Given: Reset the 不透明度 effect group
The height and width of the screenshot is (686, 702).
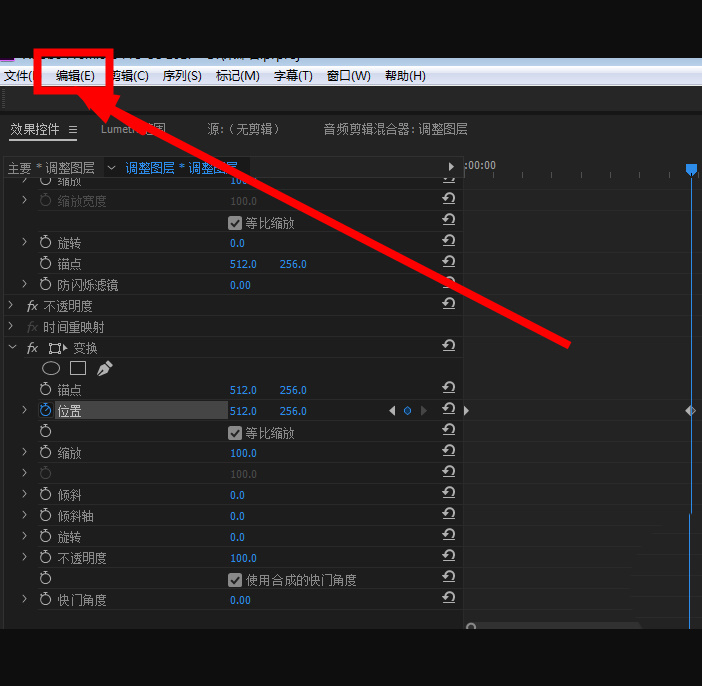Looking at the screenshot, I should (449, 304).
